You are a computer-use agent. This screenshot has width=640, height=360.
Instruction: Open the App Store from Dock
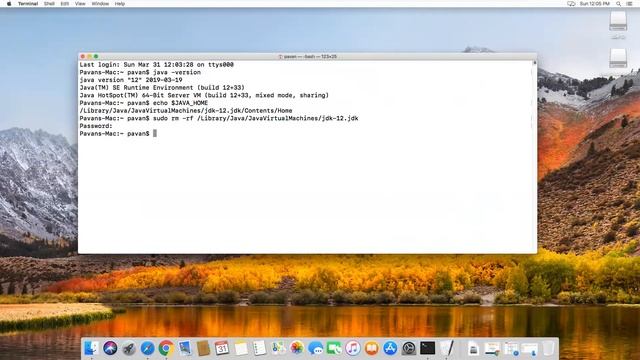[x=390, y=348]
